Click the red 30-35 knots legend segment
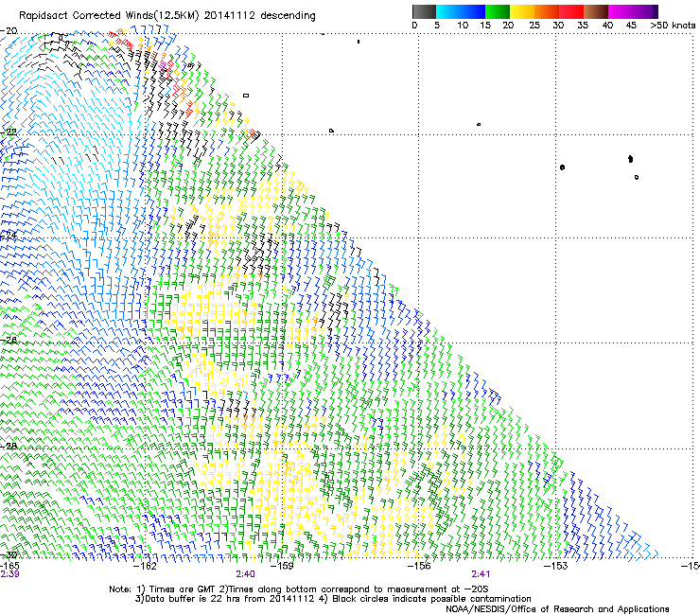The height and width of the screenshot is (615, 700). 571,11
